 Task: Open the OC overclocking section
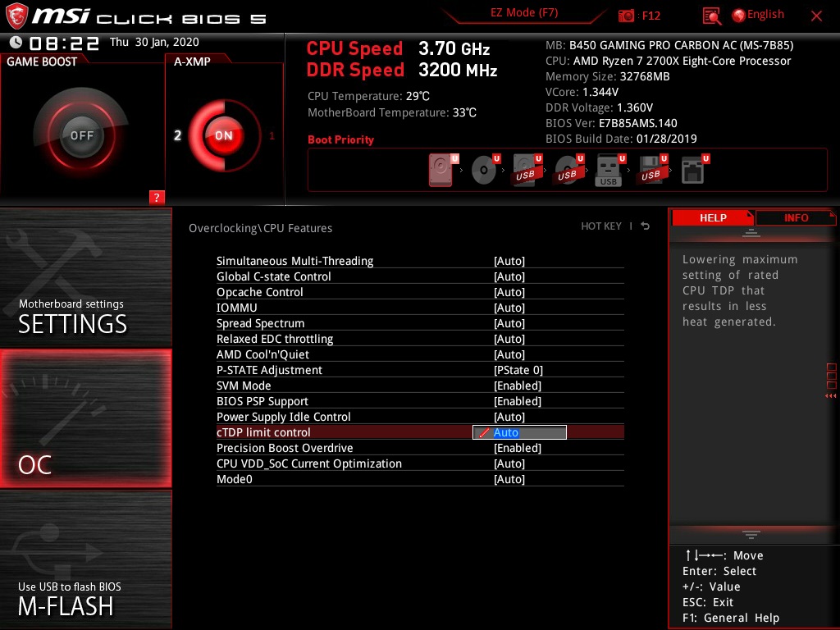tap(85, 418)
